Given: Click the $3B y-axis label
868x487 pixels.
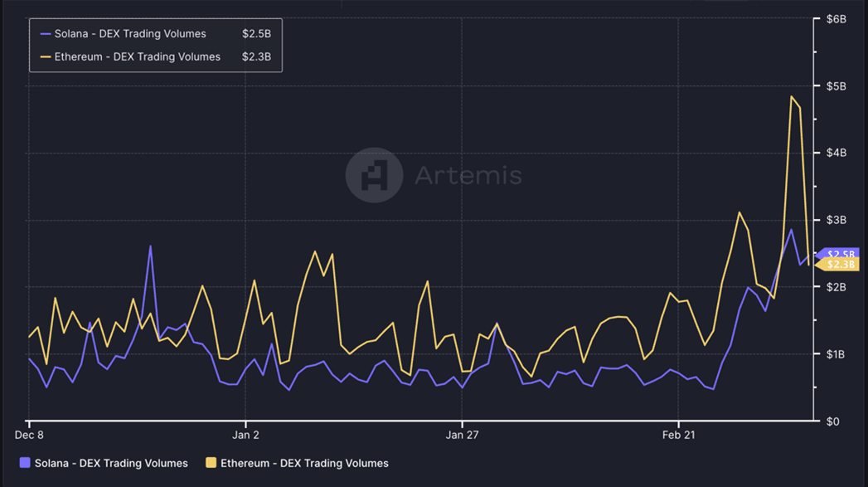Looking at the screenshot, I should [x=836, y=220].
